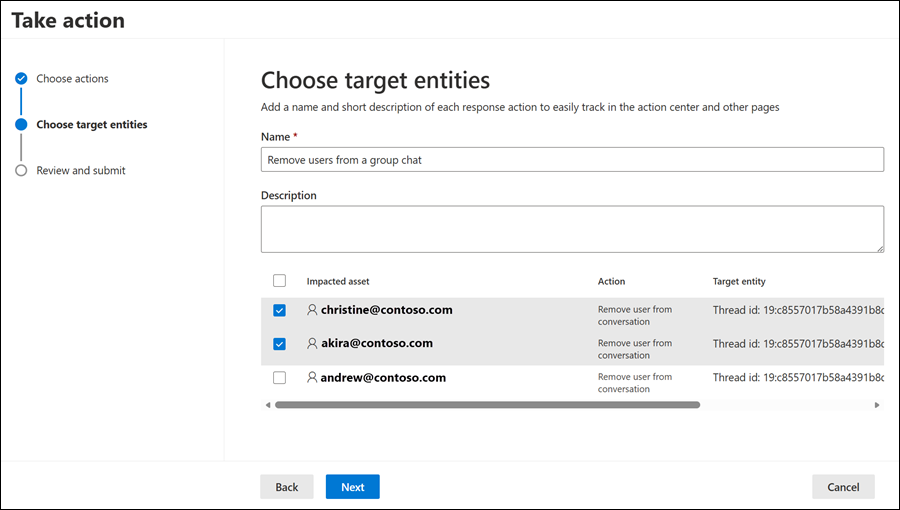The width and height of the screenshot is (900, 510).
Task: Click the user icon beside akira@contoso.com
Action: tap(312, 344)
